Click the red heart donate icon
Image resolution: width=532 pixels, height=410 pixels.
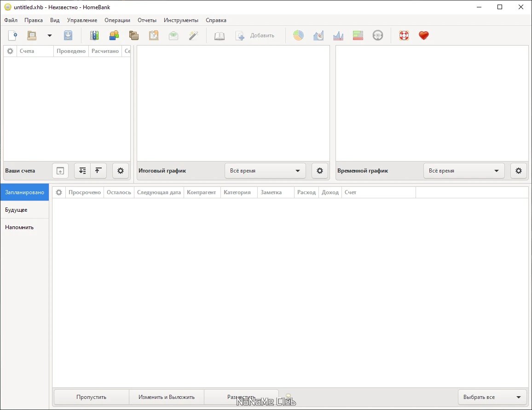pyautogui.click(x=424, y=35)
